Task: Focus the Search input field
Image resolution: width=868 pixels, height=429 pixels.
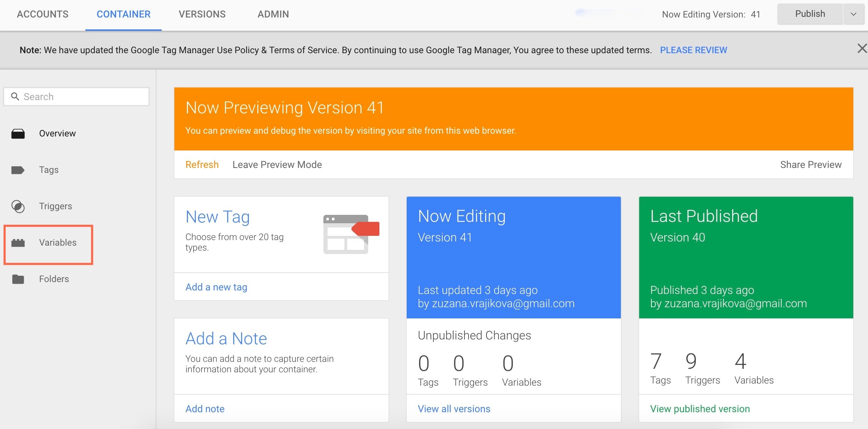Action: point(76,97)
